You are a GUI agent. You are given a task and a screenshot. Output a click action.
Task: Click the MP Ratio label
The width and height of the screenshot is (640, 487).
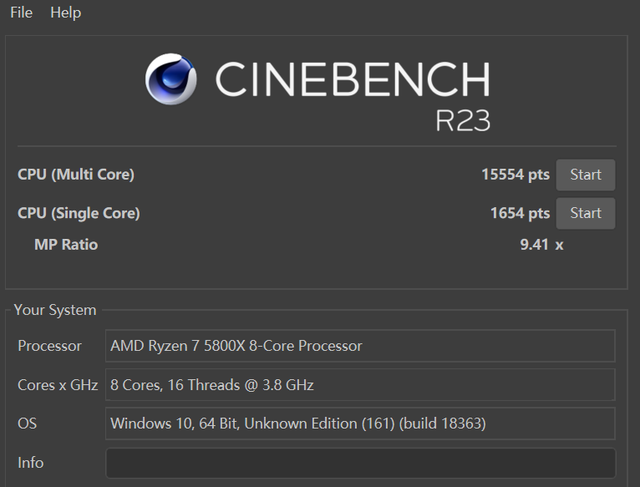click(66, 245)
